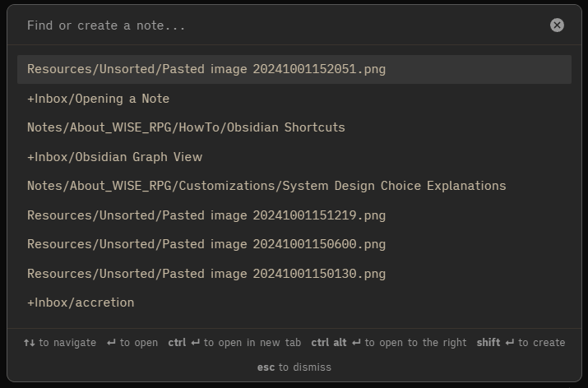Open +Inbox/Obsidian Graph View note
This screenshot has width=588, height=388.
[x=115, y=157]
